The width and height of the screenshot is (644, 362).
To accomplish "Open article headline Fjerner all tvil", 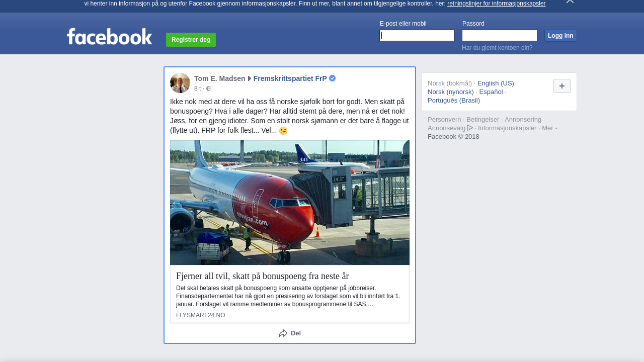I will [263, 276].
